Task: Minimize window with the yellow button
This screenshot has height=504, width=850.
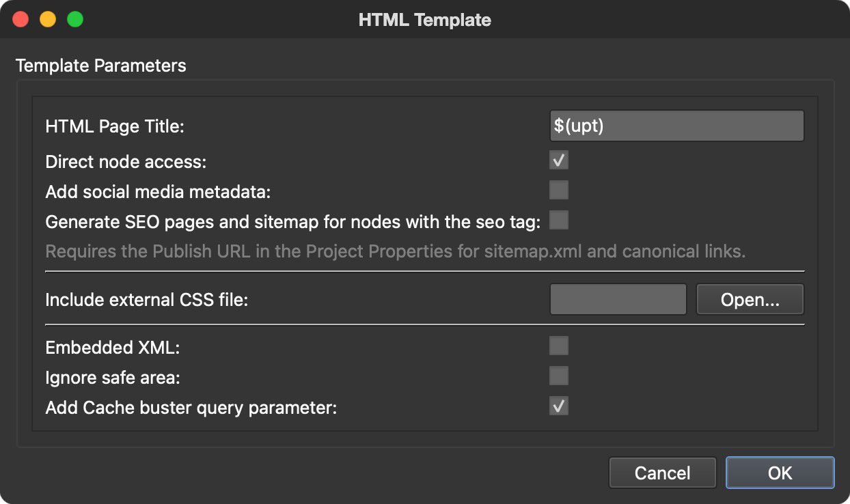Action: [x=48, y=20]
